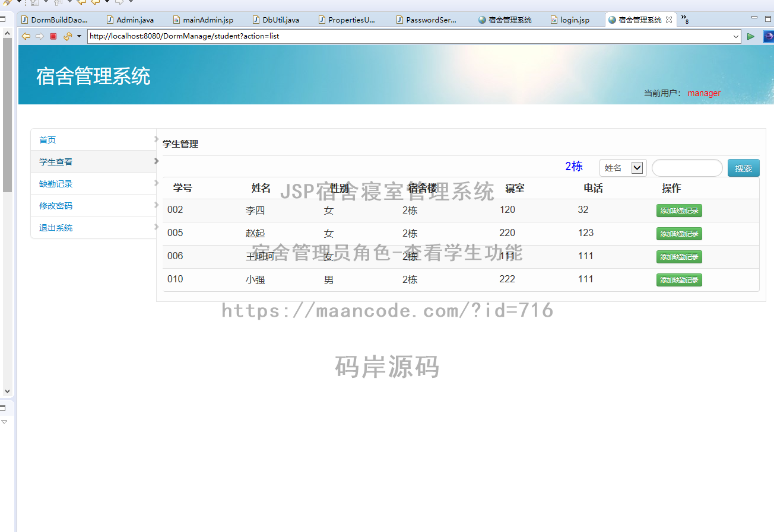Viewport: 774px width, 532px height.
Task: Click the left panel scroll up arrow
Action: [x=7, y=33]
